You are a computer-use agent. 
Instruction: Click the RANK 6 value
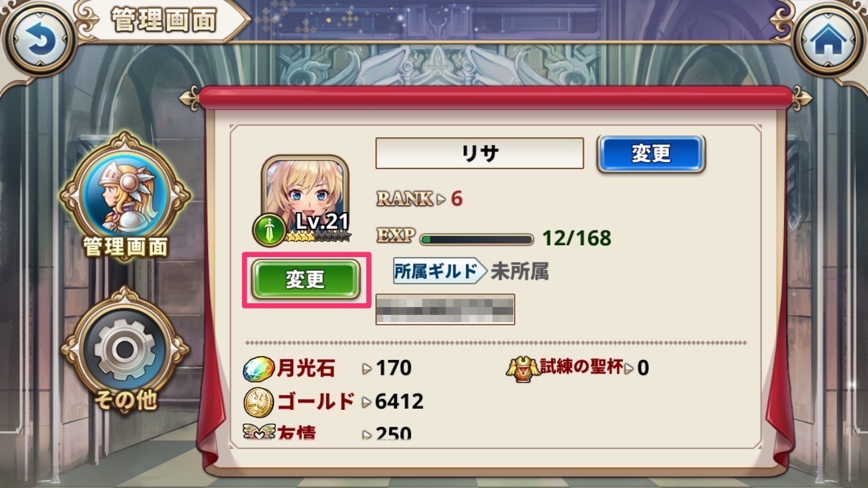point(456,198)
